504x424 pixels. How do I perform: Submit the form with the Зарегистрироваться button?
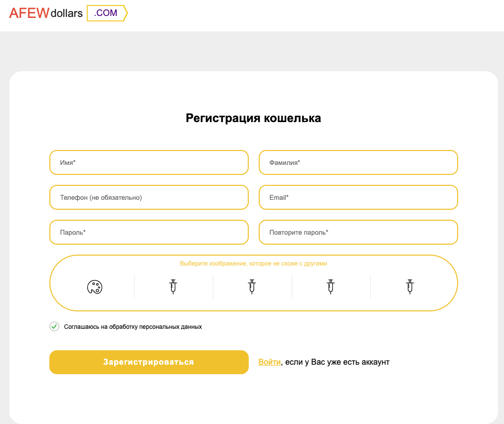[x=149, y=362]
